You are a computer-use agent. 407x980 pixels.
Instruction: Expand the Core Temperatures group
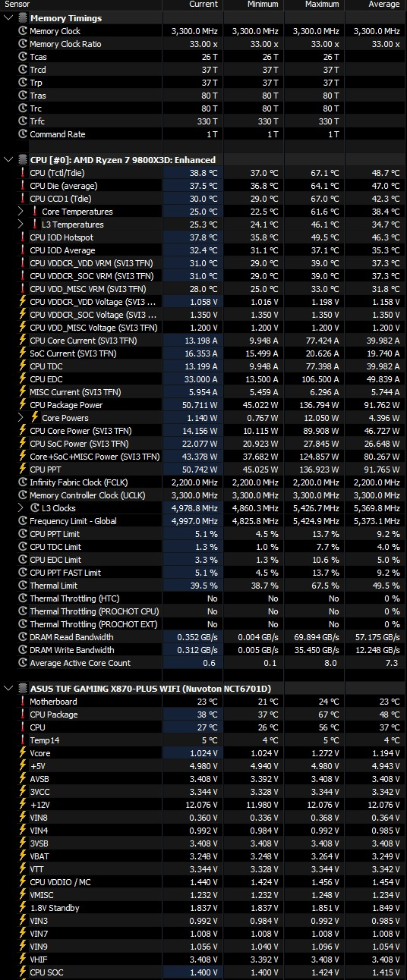click(21, 212)
